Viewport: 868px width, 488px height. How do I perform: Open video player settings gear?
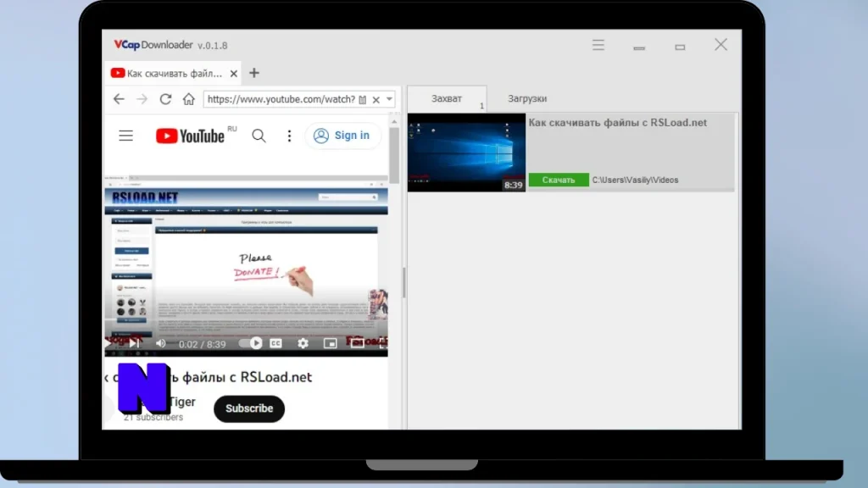(303, 344)
